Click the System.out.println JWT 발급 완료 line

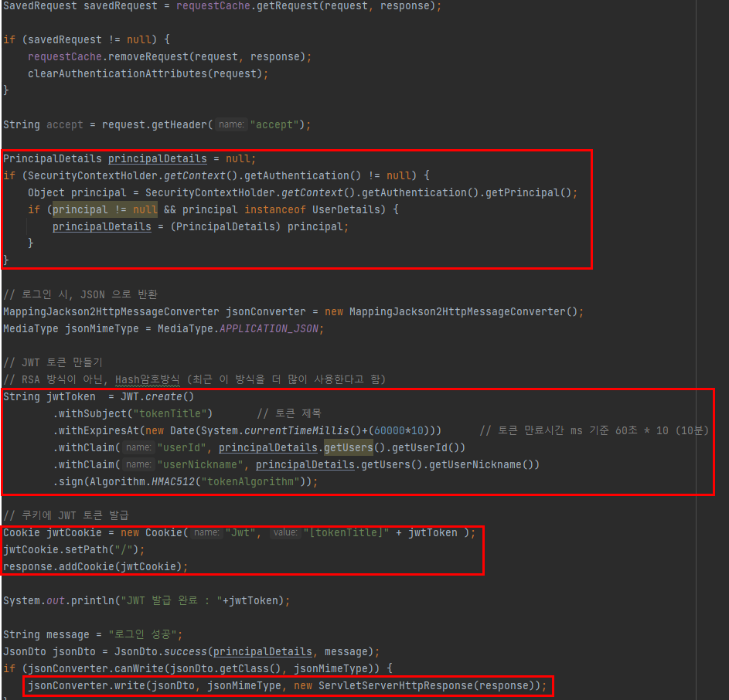coord(146,600)
